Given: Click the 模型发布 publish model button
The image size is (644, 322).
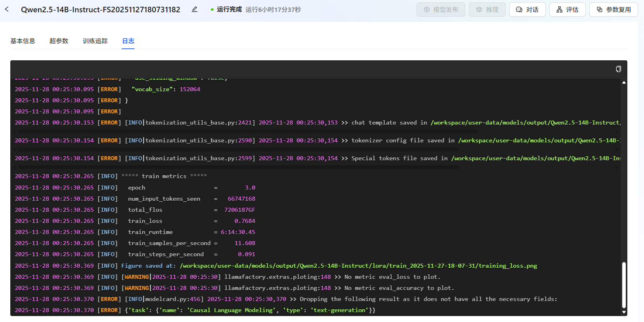Looking at the screenshot, I should (x=441, y=10).
